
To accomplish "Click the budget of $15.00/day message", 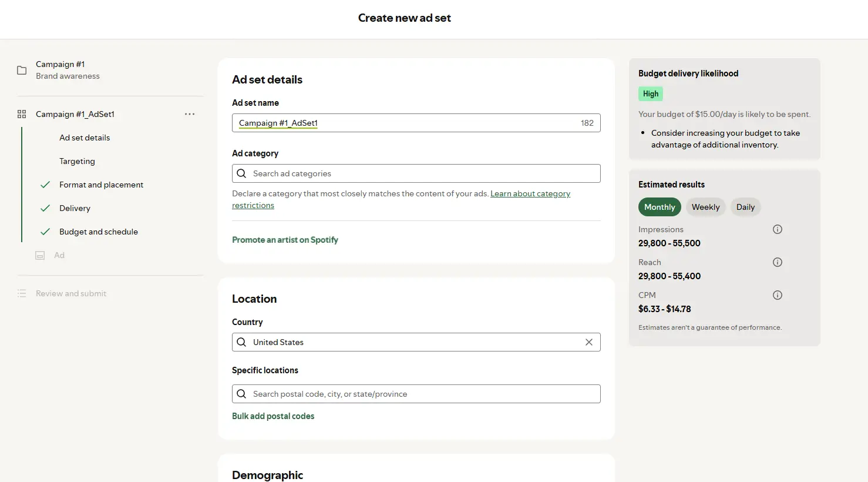I will 724,114.
